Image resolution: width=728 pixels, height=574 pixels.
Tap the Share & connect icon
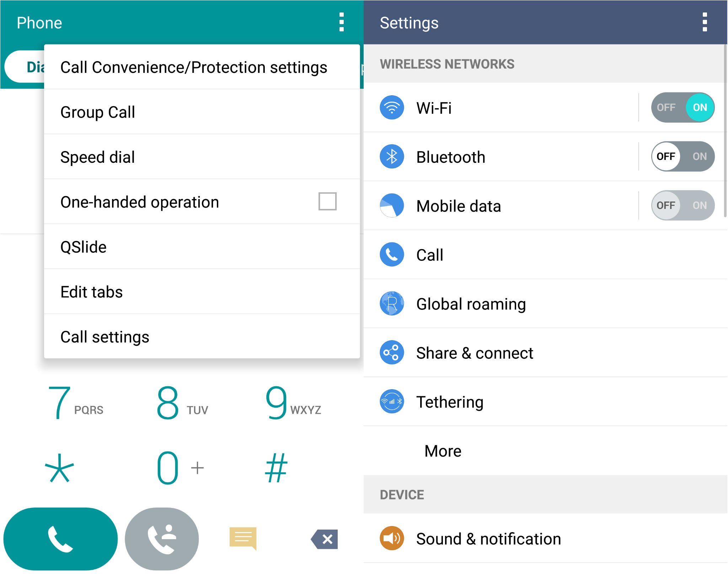392,353
